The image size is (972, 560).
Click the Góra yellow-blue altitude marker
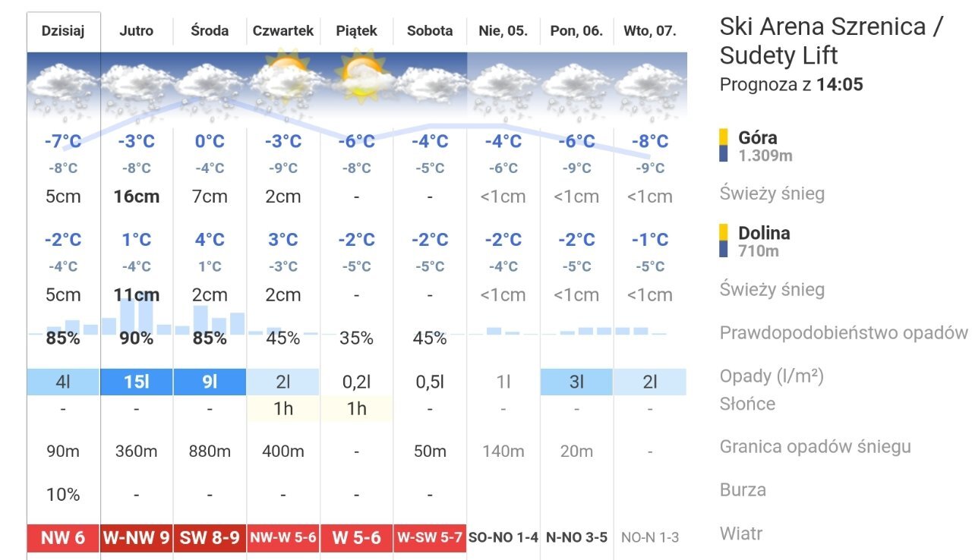pyautogui.click(x=724, y=146)
